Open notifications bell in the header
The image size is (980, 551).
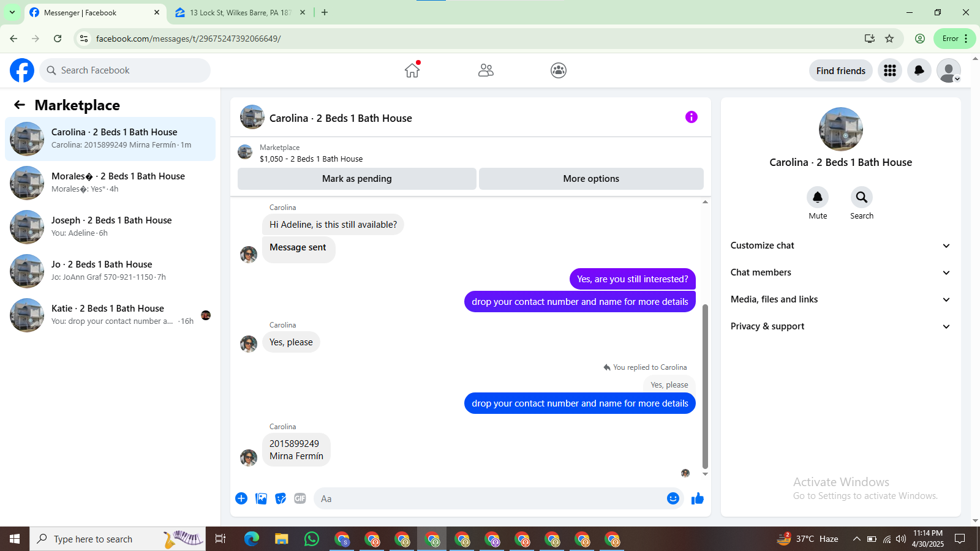pyautogui.click(x=919, y=70)
